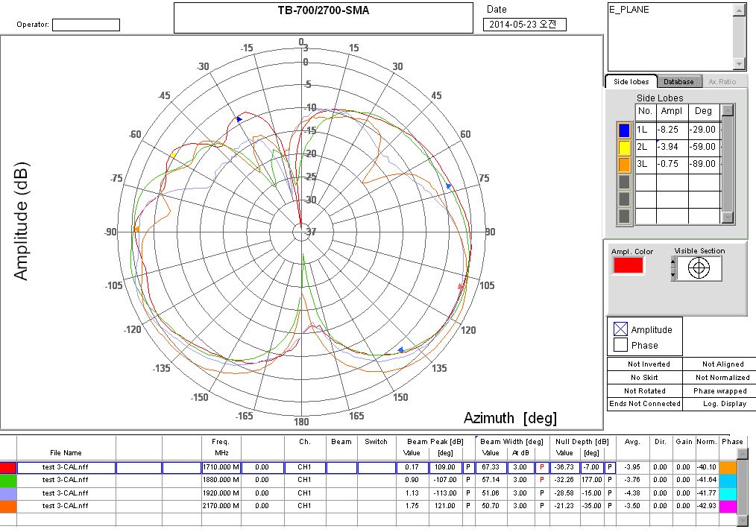The image size is (756, 532).
Task: Click the Operator input field
Action: 86,25
